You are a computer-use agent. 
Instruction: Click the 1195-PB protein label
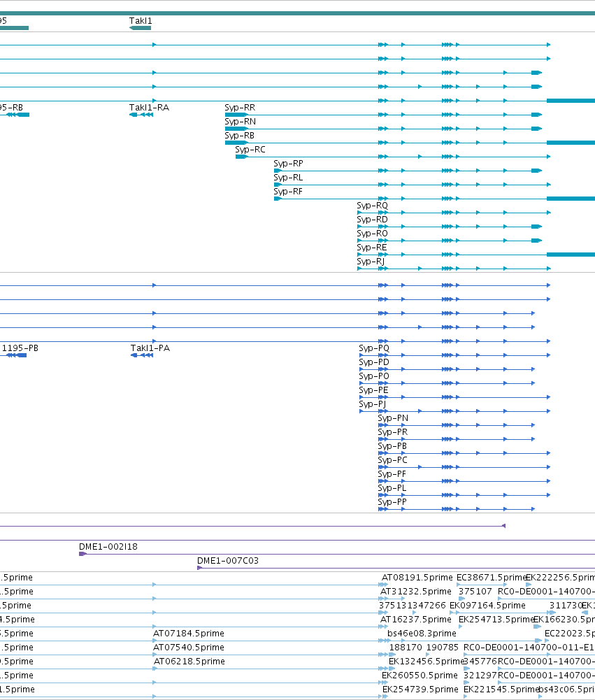pyautogui.click(x=20, y=348)
